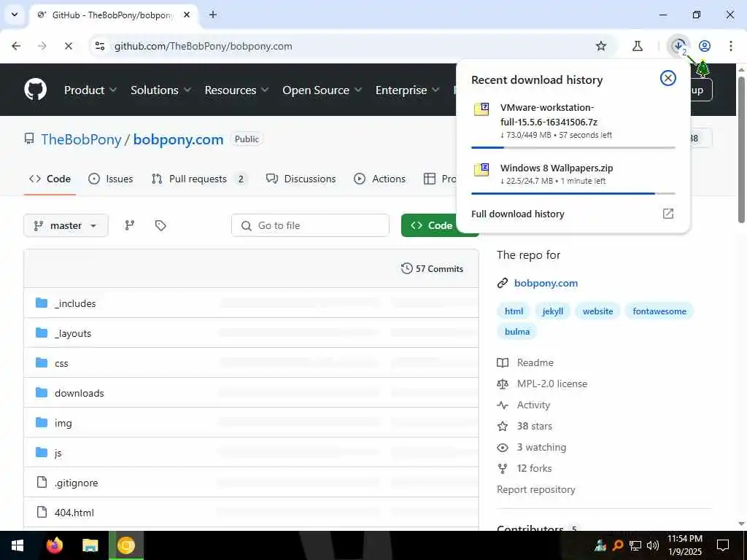Open the 57 Commits history

(432, 268)
